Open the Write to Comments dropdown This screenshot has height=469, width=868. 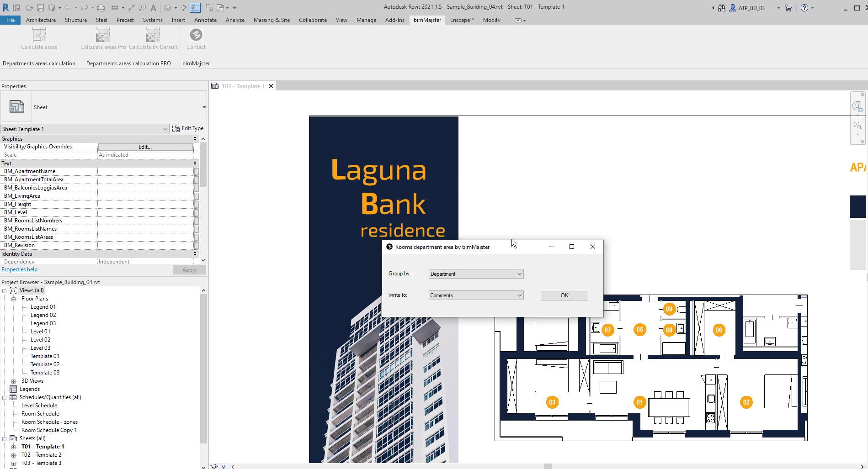(476, 295)
